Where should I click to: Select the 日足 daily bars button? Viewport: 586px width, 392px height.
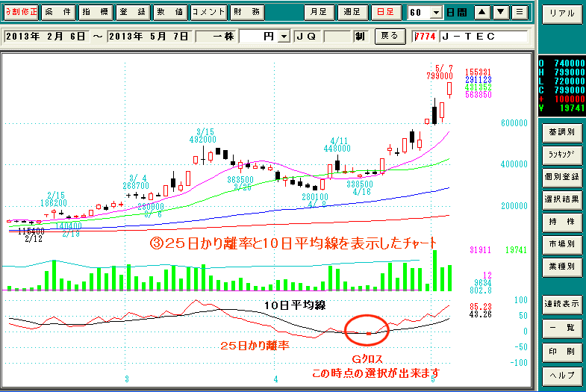coord(386,13)
